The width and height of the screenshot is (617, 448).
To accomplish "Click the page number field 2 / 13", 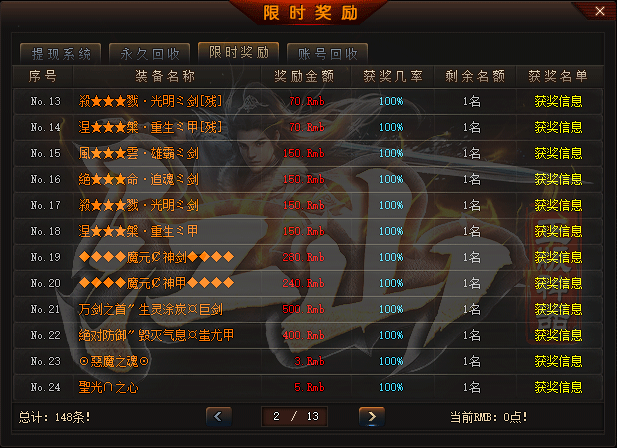I will (294, 417).
